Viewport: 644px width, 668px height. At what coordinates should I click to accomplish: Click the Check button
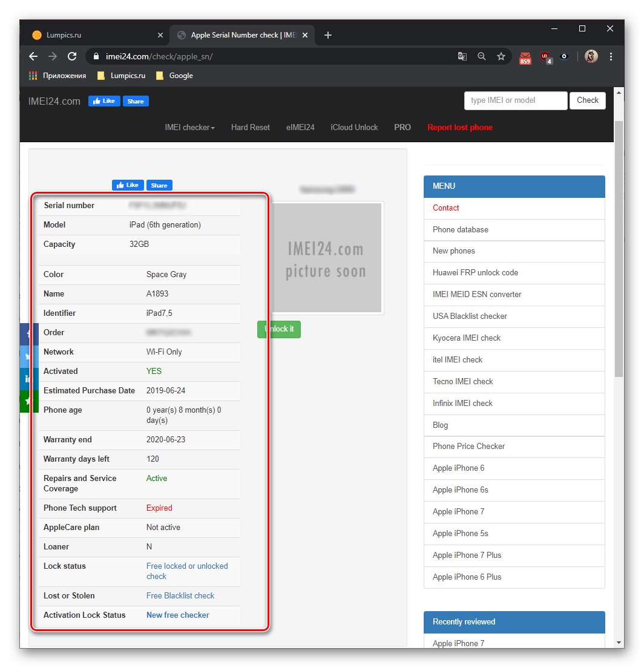587,100
